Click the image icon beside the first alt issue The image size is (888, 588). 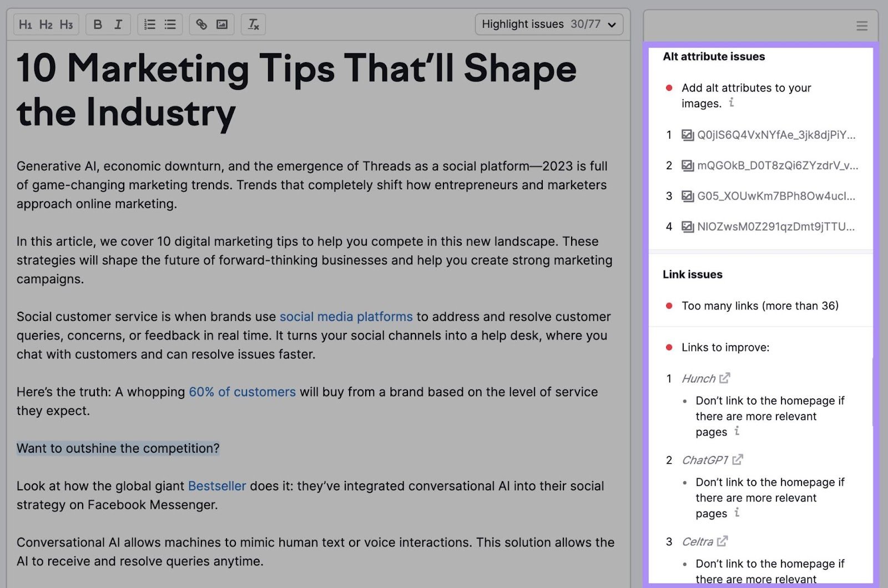point(688,135)
